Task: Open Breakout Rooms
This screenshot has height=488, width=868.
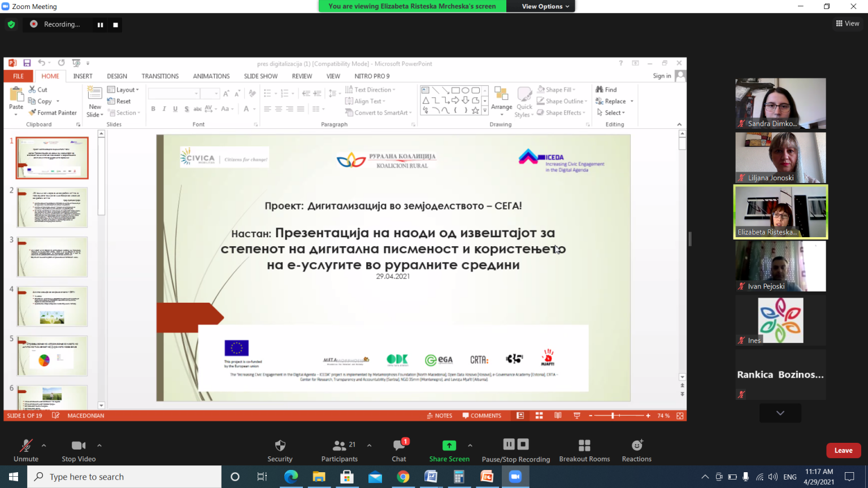Action: click(x=584, y=446)
